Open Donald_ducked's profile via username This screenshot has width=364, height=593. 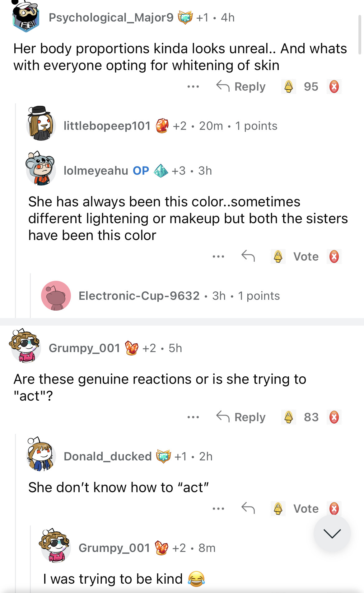click(107, 456)
